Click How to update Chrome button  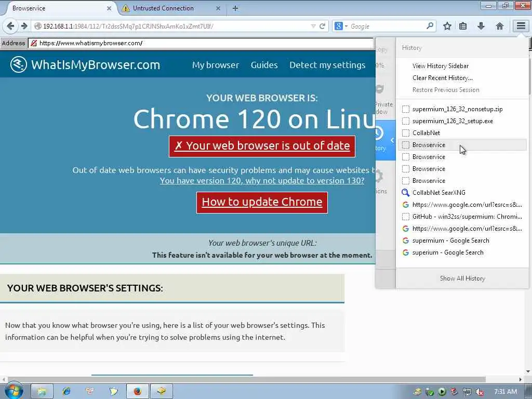click(262, 203)
